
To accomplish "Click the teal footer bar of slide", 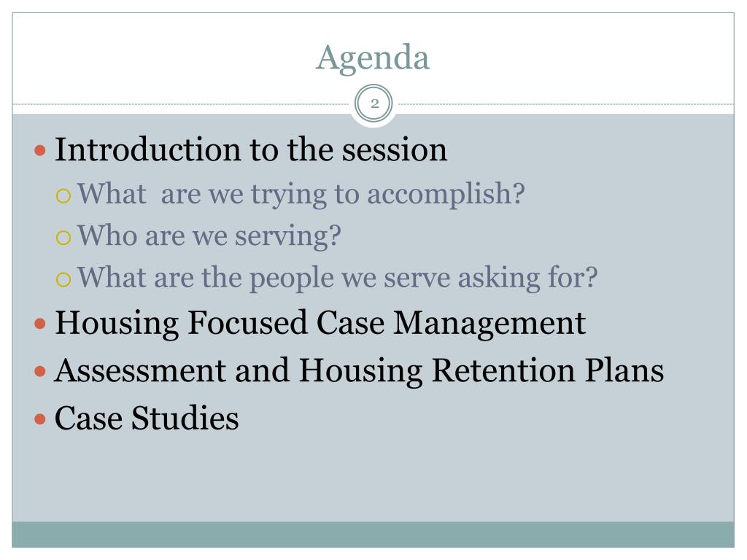I will pos(373,534).
